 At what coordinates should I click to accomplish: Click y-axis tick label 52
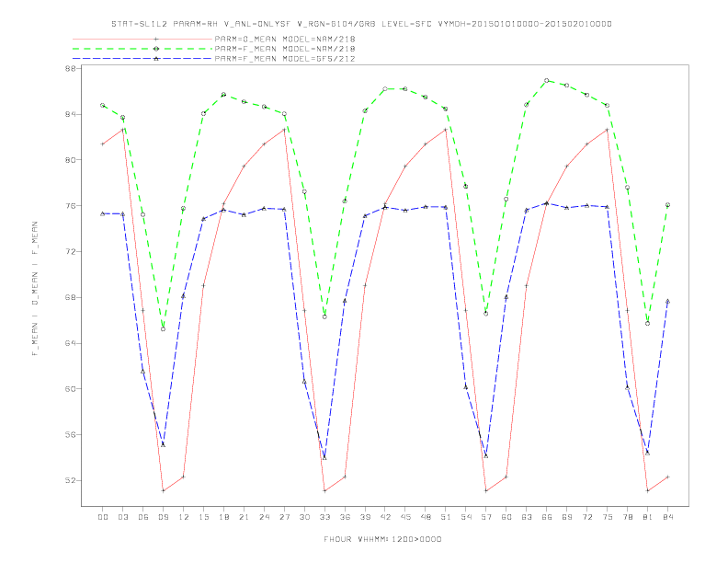click(x=73, y=480)
